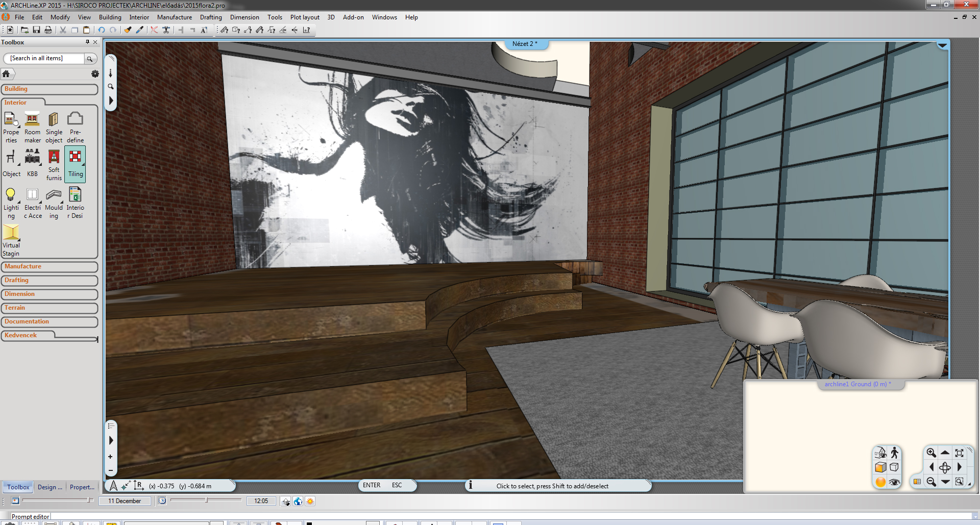Expand the Documentation toolbox group
980x525 pixels.
point(50,322)
